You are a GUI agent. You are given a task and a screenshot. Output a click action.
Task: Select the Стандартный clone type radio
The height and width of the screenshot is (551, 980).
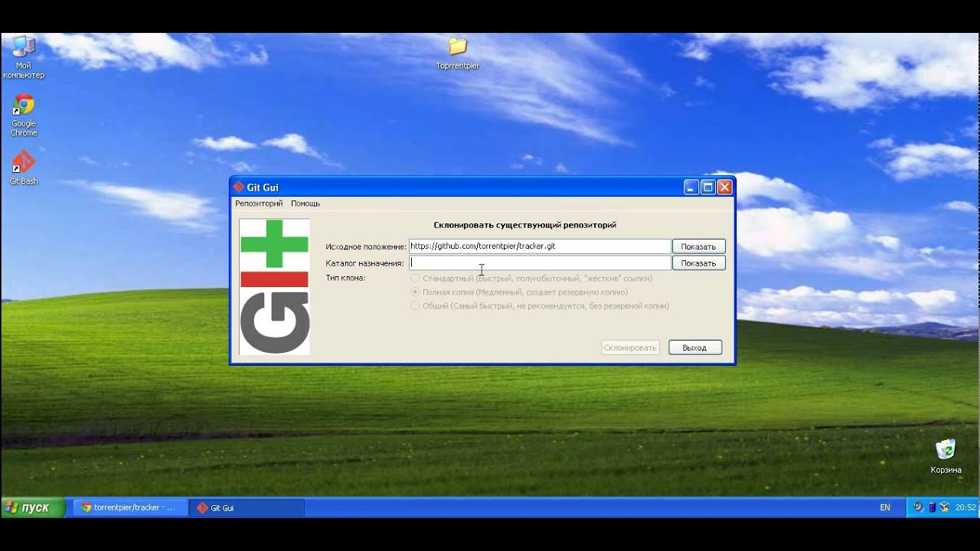tap(416, 279)
